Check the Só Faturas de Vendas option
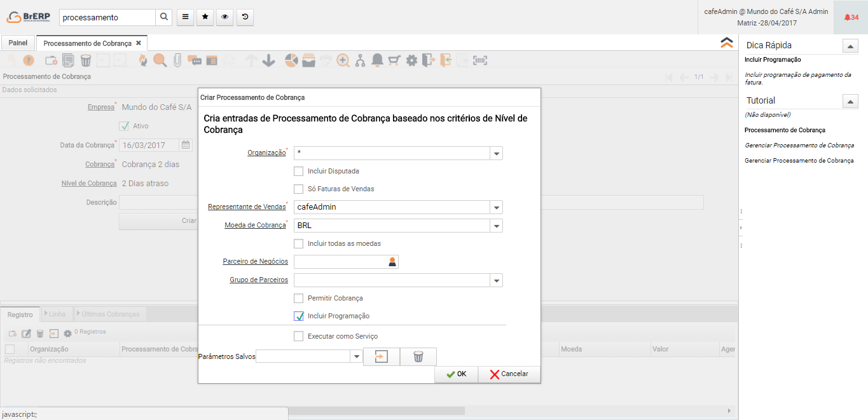The image size is (868, 420). (x=298, y=189)
